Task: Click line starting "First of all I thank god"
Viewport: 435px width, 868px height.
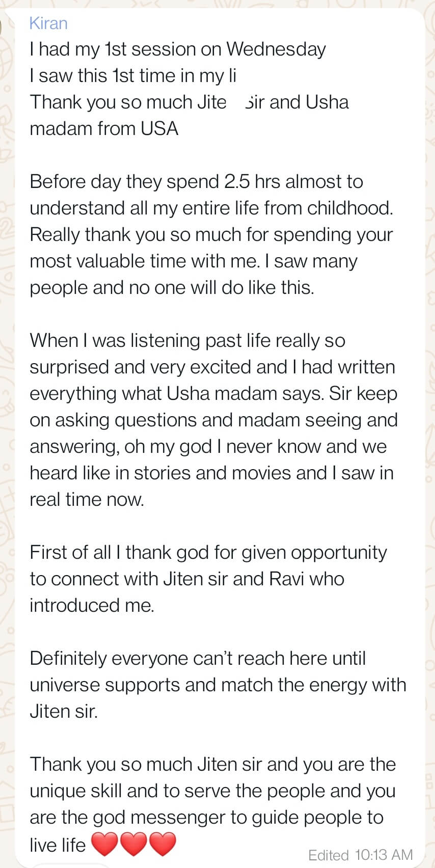Action: [208, 553]
